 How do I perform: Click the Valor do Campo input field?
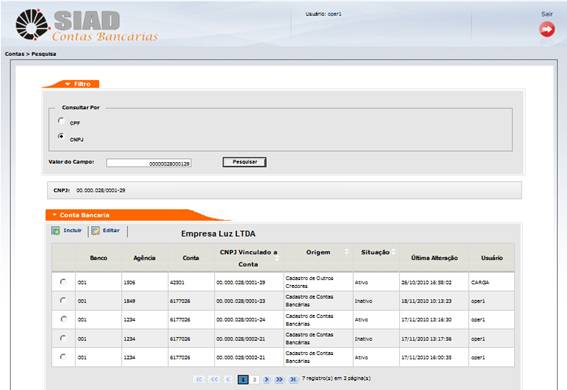pyautogui.click(x=149, y=163)
